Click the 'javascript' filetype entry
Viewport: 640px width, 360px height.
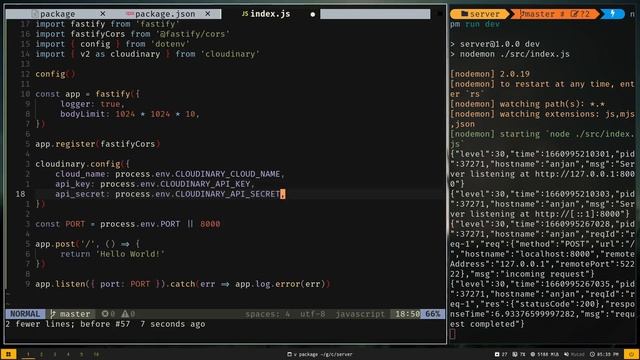(360, 314)
